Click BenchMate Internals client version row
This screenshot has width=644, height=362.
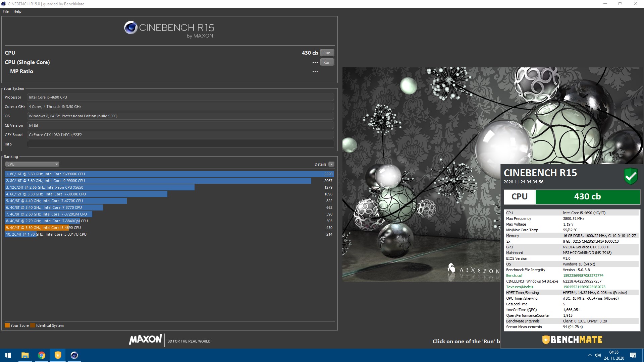[572, 321]
